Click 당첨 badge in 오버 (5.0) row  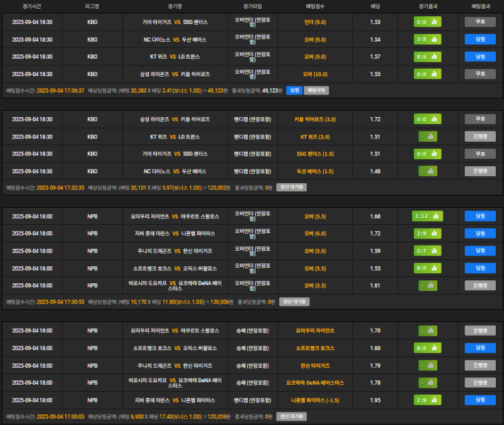[480, 251]
